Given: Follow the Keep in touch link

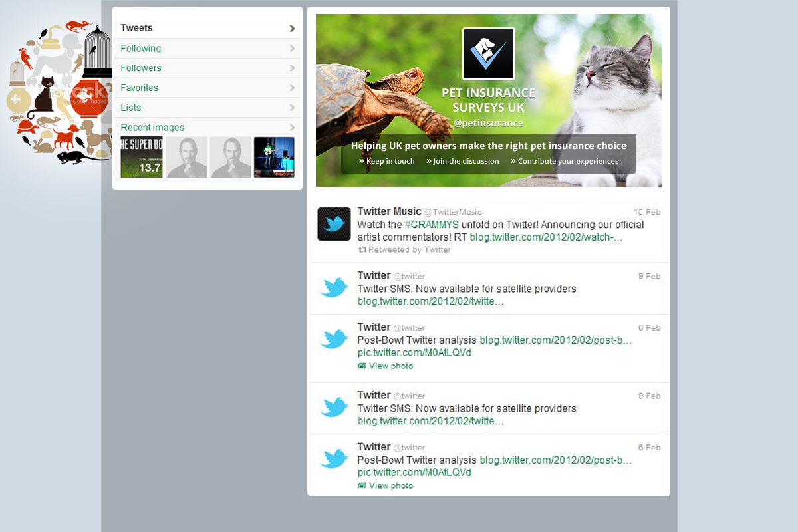Looking at the screenshot, I should tap(390, 161).
